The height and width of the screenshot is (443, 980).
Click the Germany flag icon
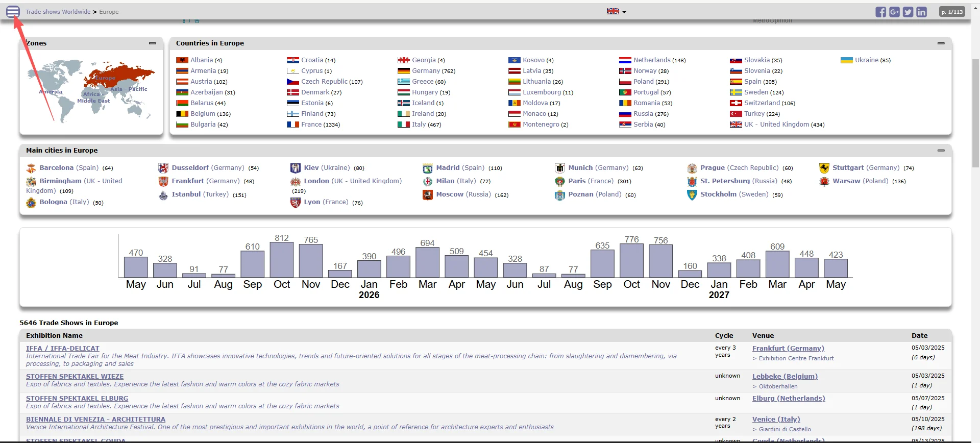404,71
